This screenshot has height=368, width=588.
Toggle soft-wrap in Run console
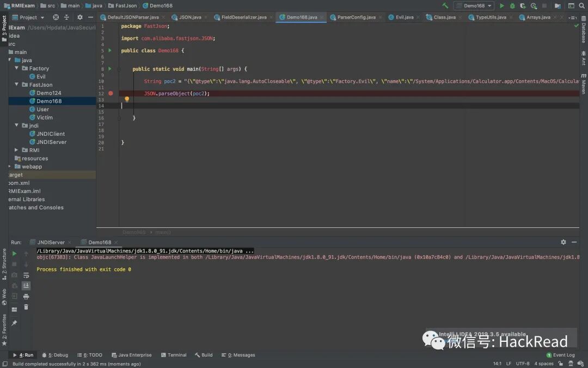(x=26, y=275)
